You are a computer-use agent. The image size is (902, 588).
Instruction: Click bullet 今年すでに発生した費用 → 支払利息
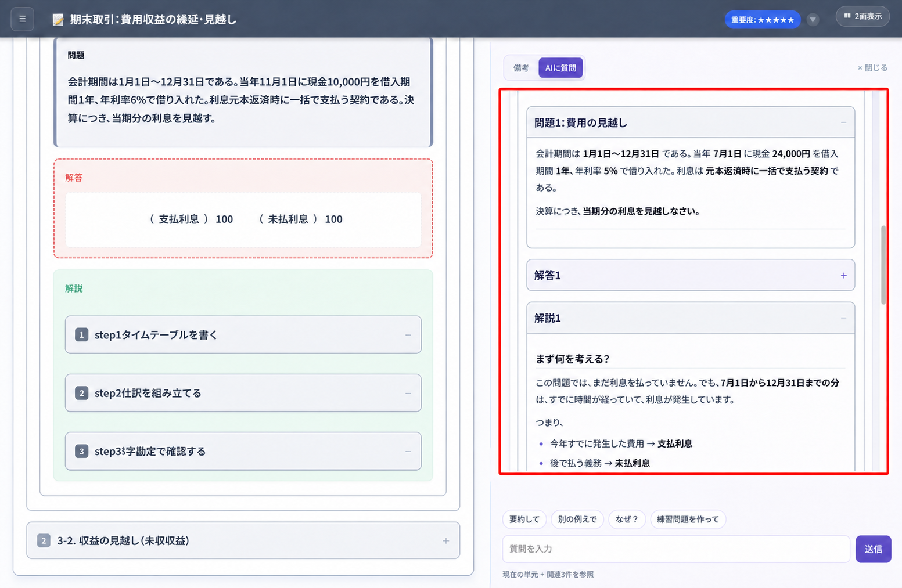tap(621, 443)
